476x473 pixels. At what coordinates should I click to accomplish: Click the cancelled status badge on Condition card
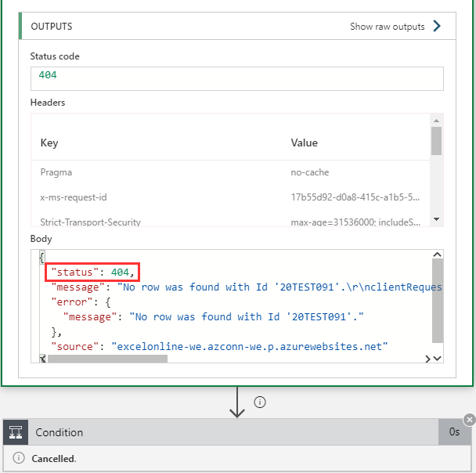click(x=469, y=420)
